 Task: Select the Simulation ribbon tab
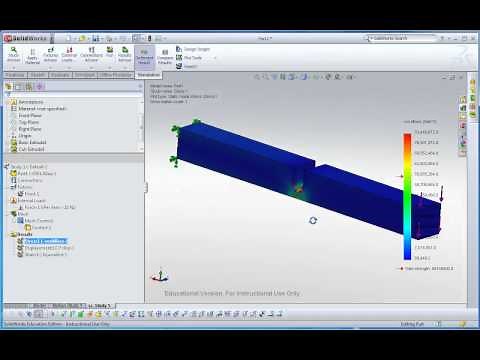(x=148, y=75)
